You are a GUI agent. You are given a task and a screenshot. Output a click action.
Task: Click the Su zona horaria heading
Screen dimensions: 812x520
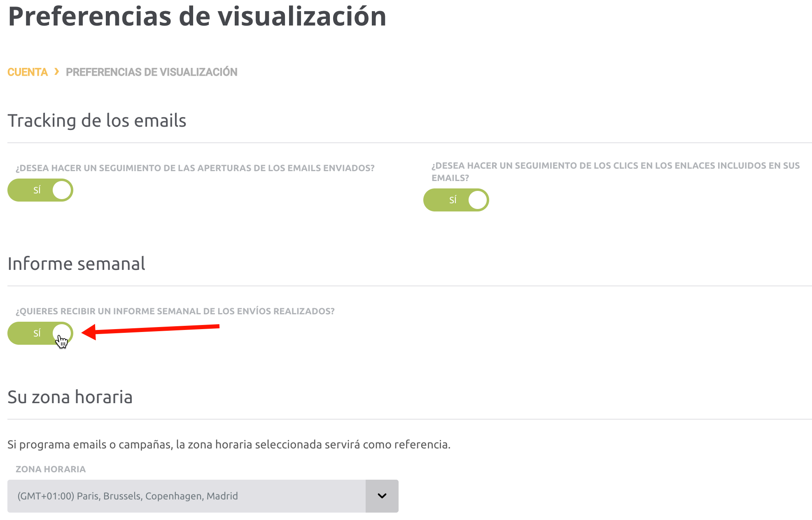(x=70, y=397)
